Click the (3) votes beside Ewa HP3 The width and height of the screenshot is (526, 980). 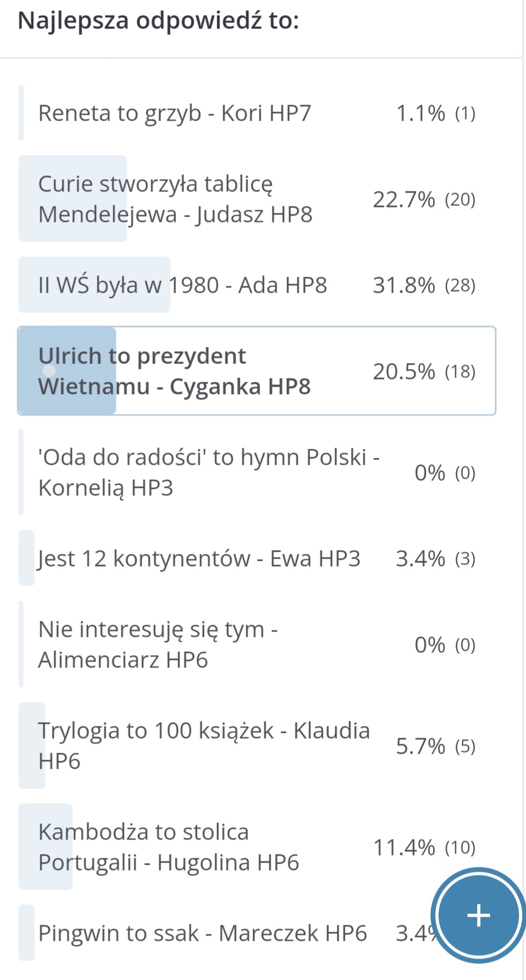point(465,559)
